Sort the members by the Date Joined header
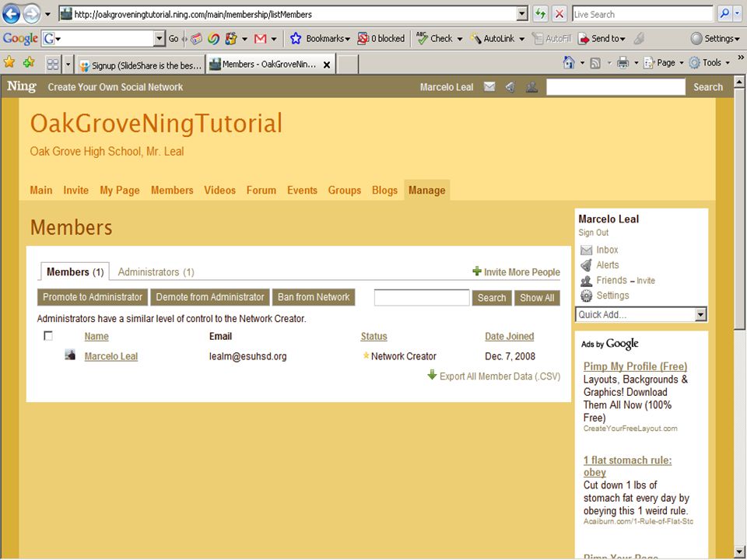 (x=509, y=336)
